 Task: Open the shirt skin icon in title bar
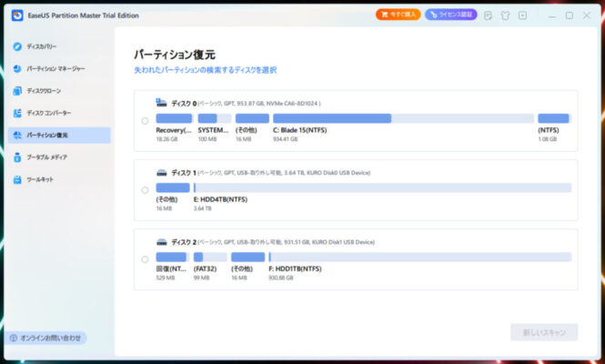coord(505,15)
